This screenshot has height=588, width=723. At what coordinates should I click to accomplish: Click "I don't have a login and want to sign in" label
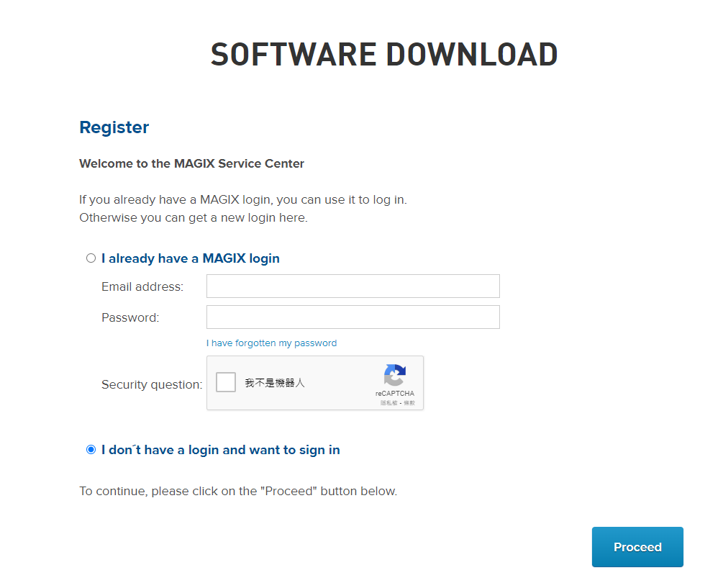(221, 450)
